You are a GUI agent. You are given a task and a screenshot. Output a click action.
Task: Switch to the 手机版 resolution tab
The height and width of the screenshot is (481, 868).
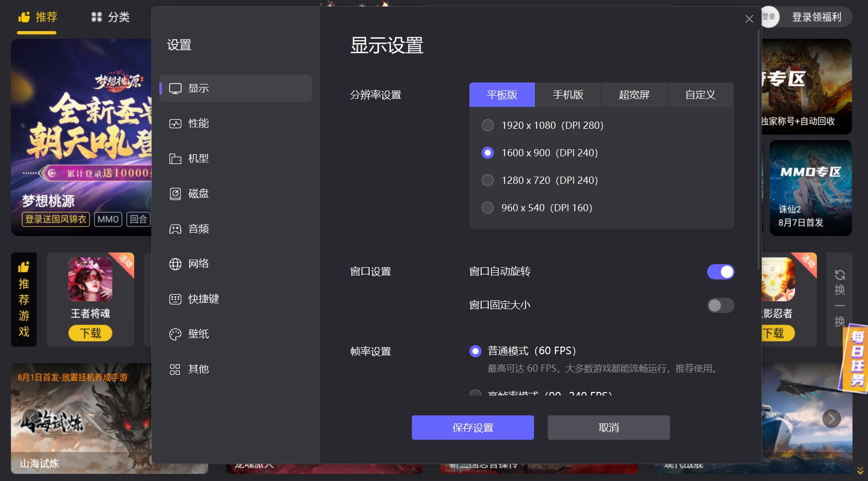click(x=569, y=95)
